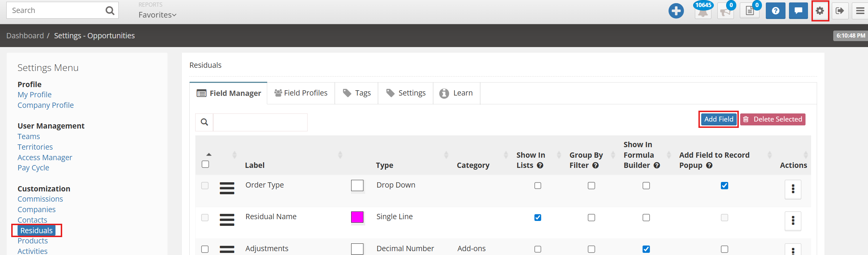Click the Add Field button
868x255 pixels.
pyautogui.click(x=718, y=119)
